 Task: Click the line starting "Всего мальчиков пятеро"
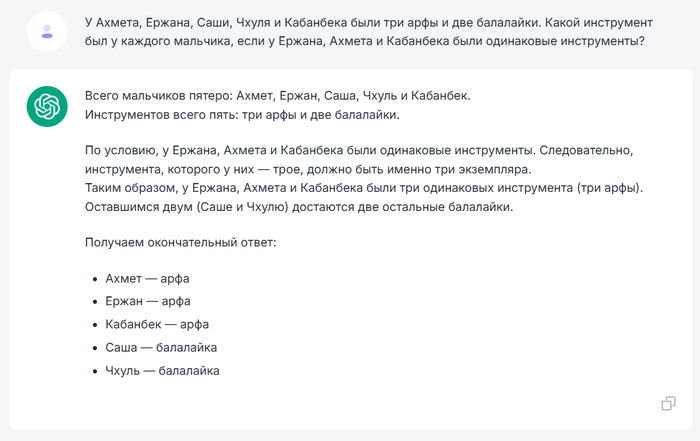click(277, 96)
